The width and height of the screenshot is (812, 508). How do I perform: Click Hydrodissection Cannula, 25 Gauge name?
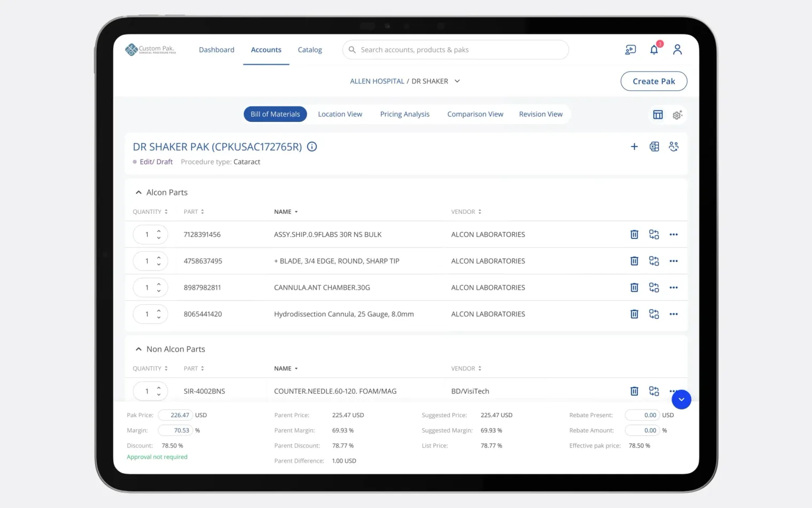[344, 314]
